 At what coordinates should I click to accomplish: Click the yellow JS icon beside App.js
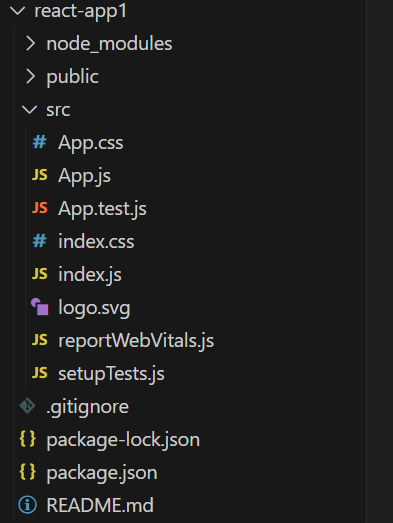[40, 175]
